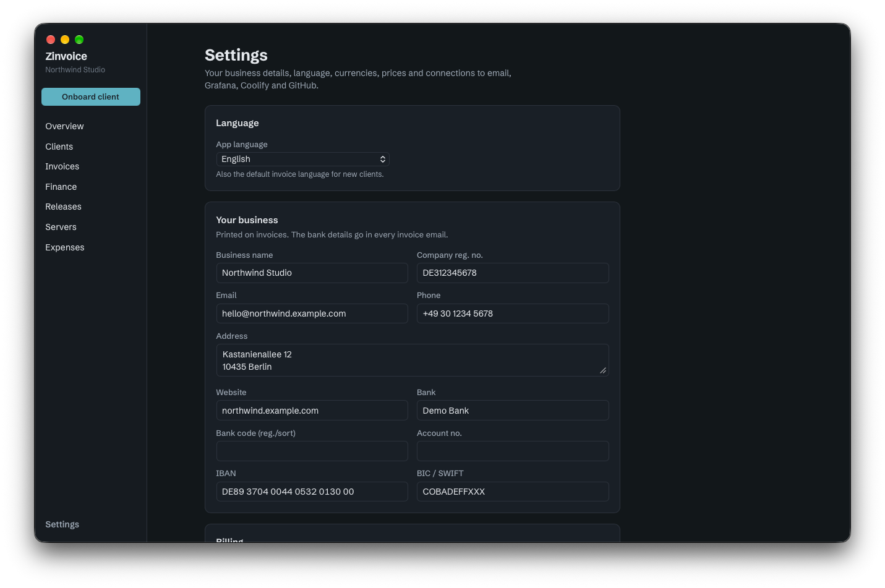The image size is (885, 588).
Task: Focus the Website input field
Action: click(x=312, y=411)
